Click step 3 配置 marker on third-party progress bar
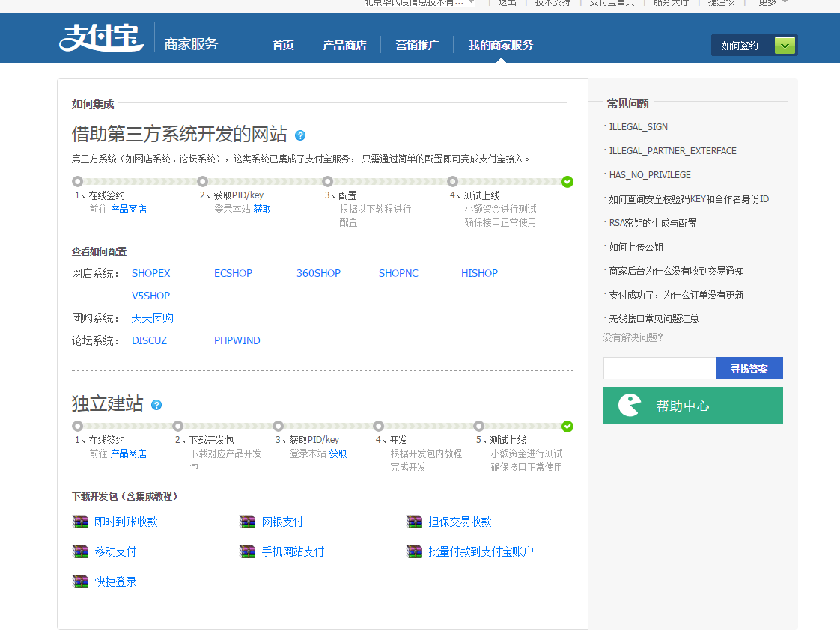 (327, 182)
